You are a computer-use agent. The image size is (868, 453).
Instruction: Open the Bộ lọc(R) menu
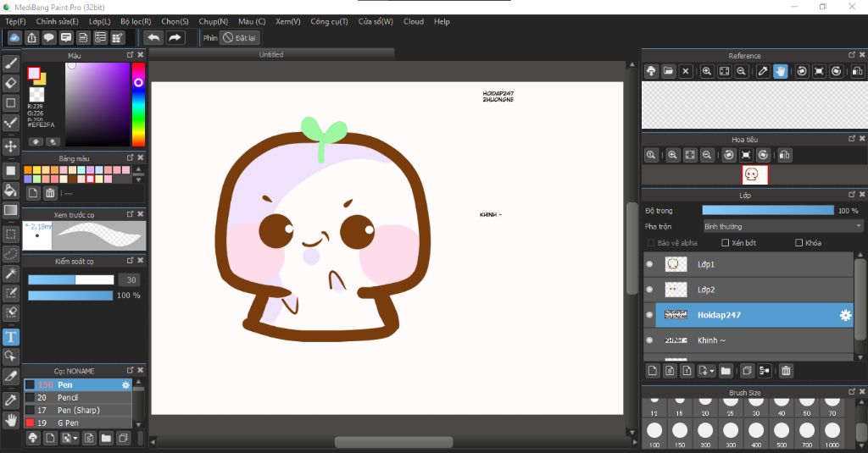pyautogui.click(x=136, y=21)
